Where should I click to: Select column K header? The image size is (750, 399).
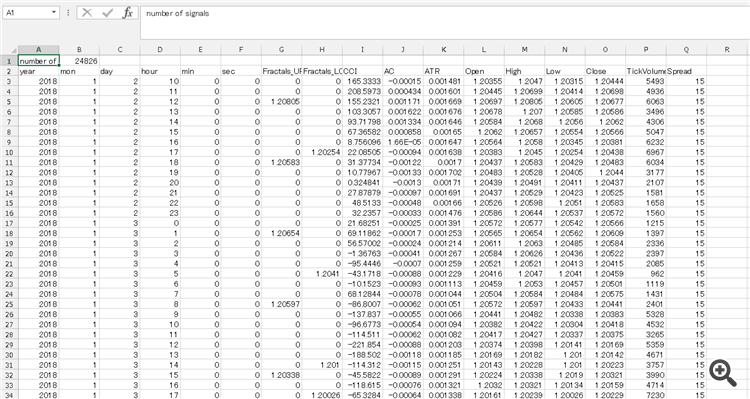point(443,49)
